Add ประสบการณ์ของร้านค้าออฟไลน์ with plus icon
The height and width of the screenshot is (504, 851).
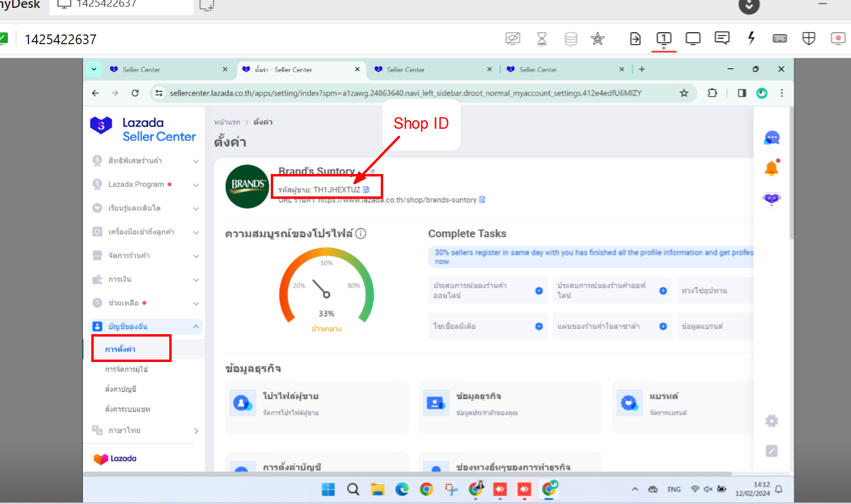663,291
